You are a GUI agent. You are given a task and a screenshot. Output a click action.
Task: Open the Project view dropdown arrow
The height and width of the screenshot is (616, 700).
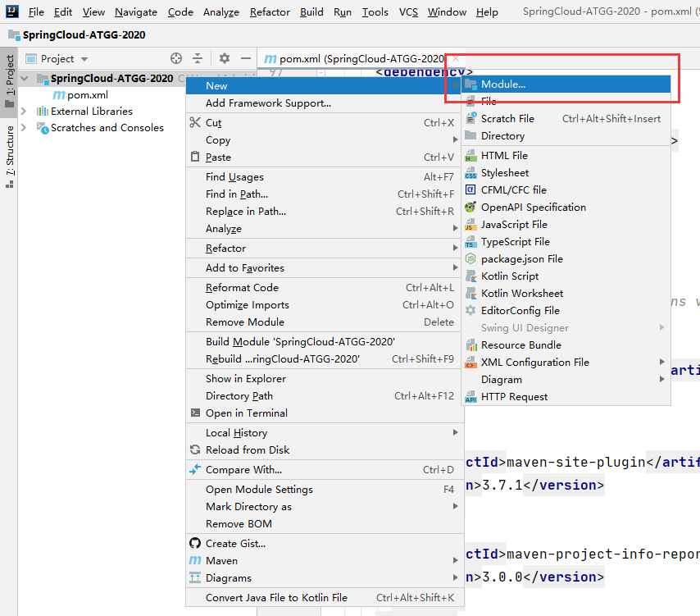(x=84, y=59)
